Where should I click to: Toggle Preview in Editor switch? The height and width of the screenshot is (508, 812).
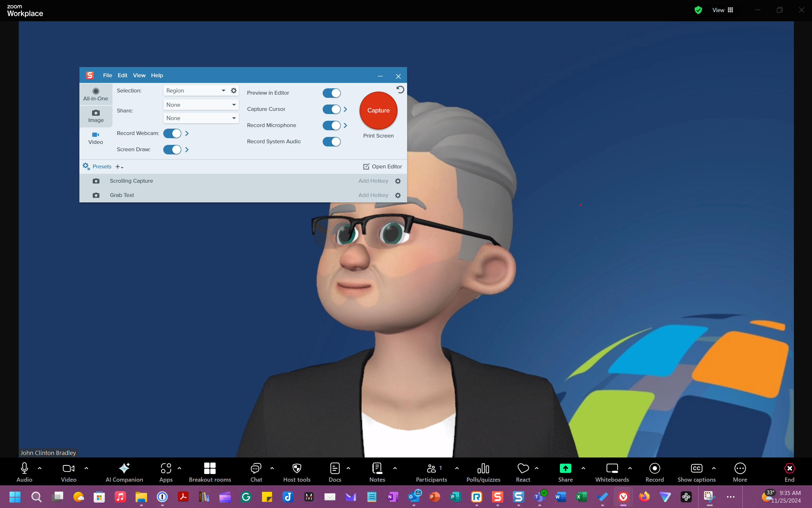pyautogui.click(x=332, y=93)
